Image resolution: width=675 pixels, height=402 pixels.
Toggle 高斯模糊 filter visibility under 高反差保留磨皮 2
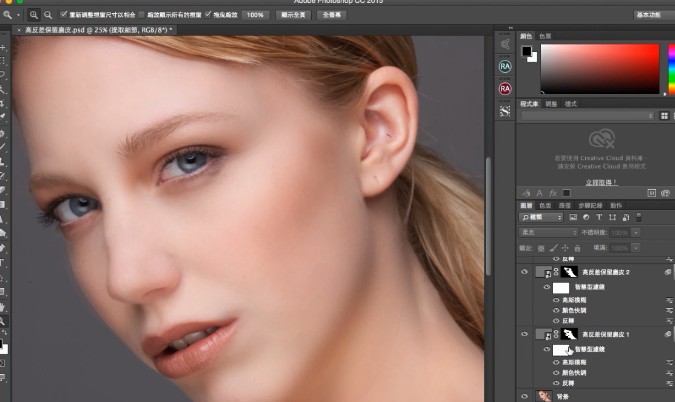pos(556,300)
